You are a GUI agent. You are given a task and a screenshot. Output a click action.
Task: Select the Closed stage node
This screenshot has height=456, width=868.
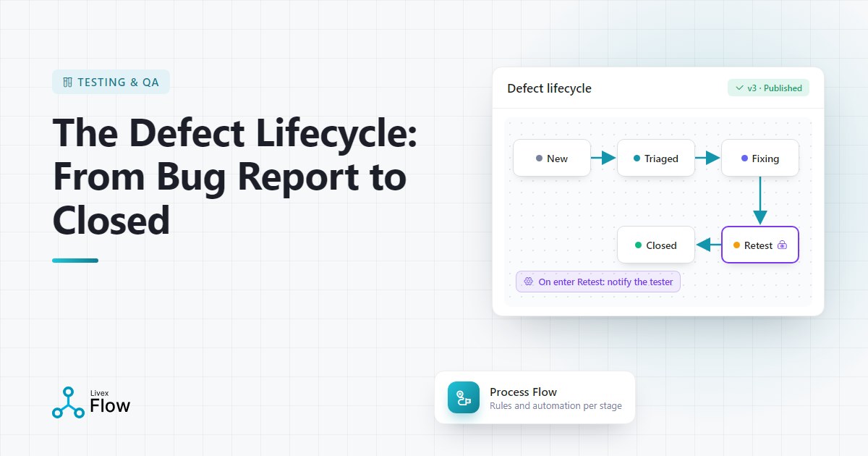(656, 245)
